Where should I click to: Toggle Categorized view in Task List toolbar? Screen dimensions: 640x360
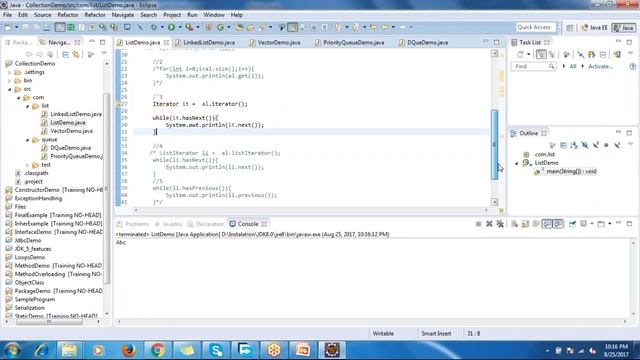coord(541,54)
